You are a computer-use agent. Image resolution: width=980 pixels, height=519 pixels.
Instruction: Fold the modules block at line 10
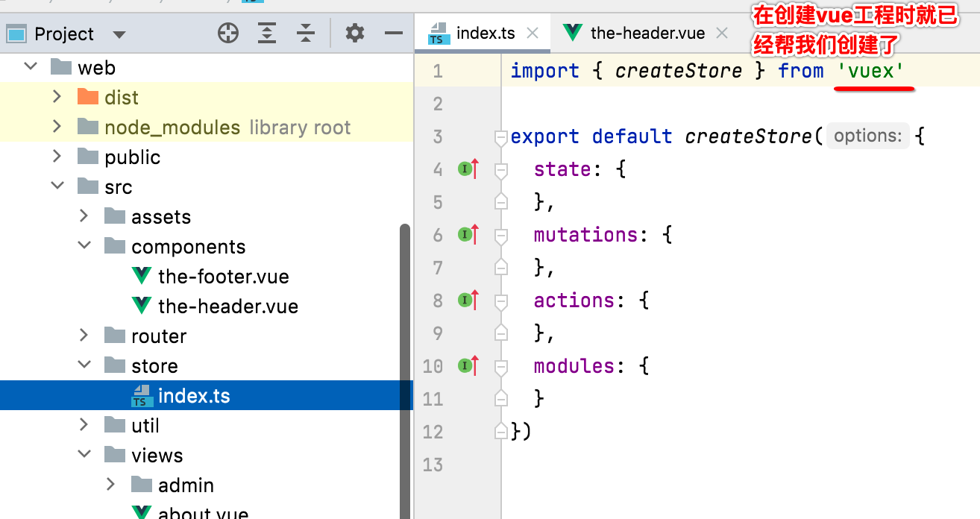[501, 366]
